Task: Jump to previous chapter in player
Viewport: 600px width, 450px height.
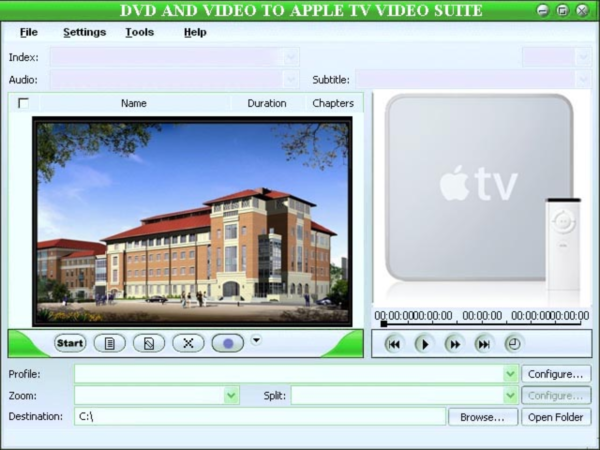Action: click(x=393, y=344)
